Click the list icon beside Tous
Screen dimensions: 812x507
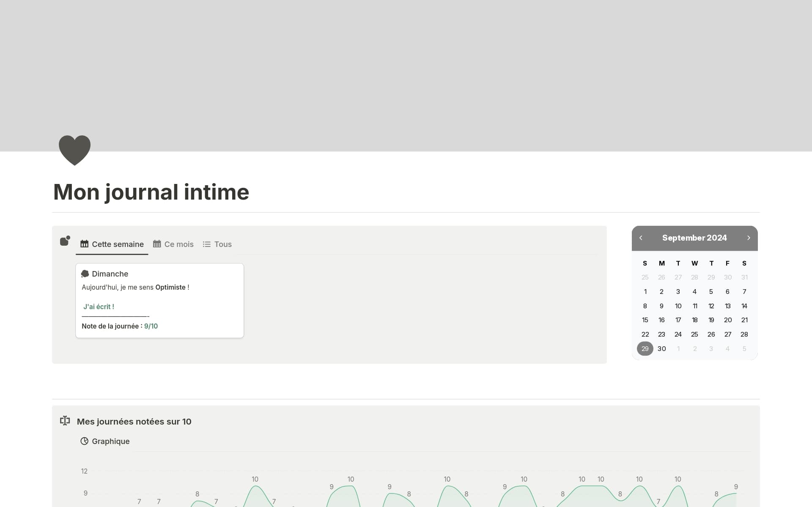[206, 244]
